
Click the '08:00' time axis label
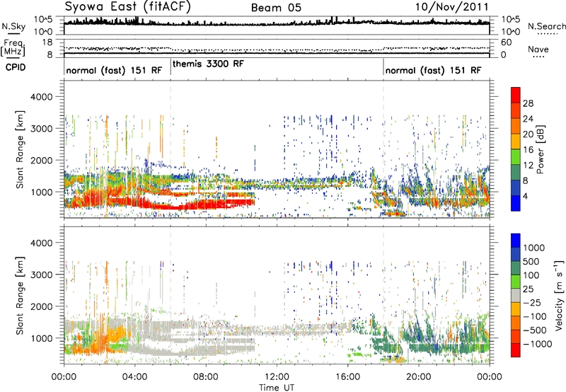click(206, 377)
